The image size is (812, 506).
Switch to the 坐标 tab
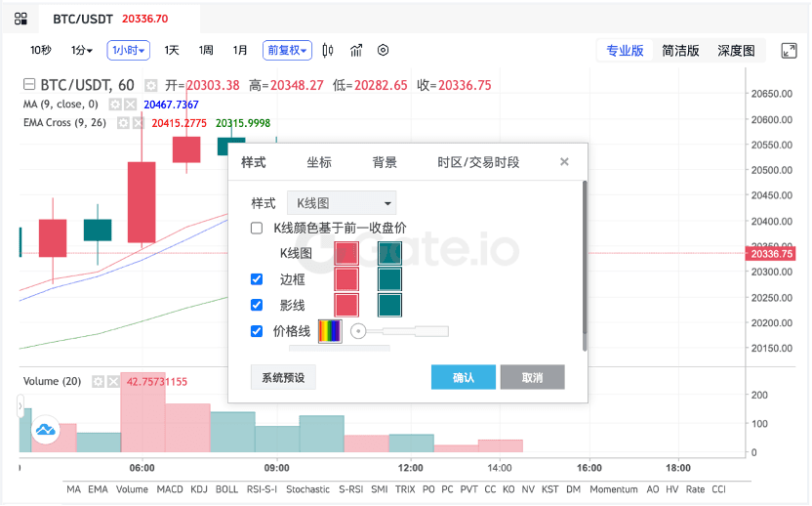(319, 162)
